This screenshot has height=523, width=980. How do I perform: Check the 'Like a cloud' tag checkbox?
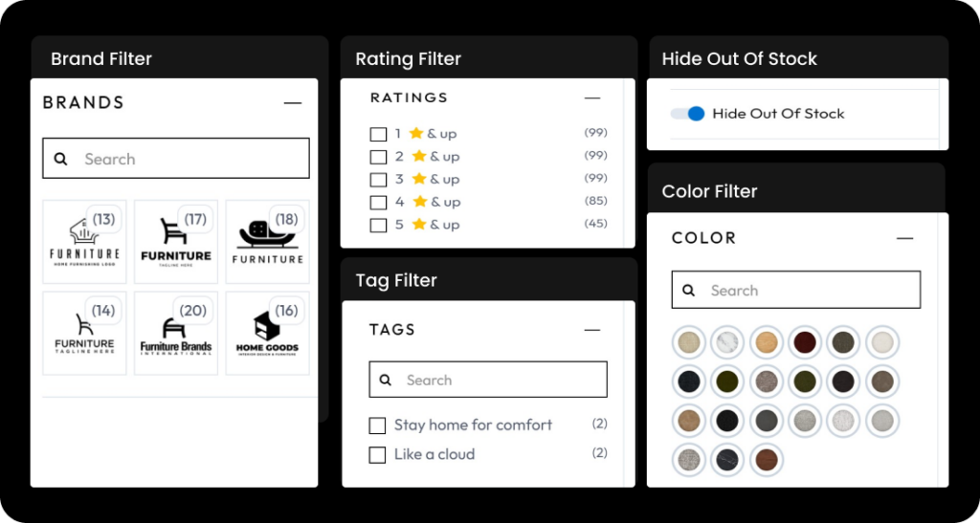[x=378, y=455]
